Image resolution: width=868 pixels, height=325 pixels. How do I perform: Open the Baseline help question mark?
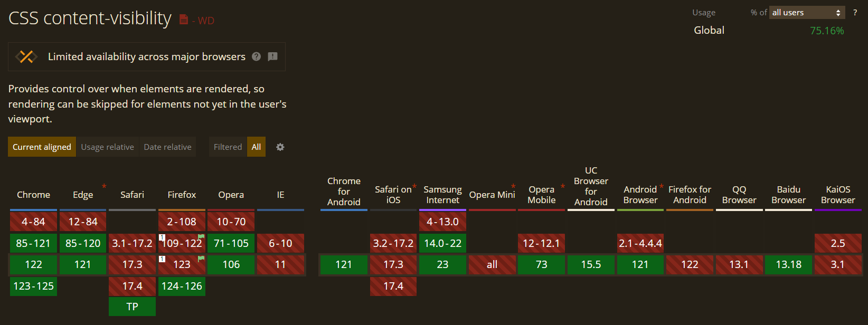pos(257,56)
